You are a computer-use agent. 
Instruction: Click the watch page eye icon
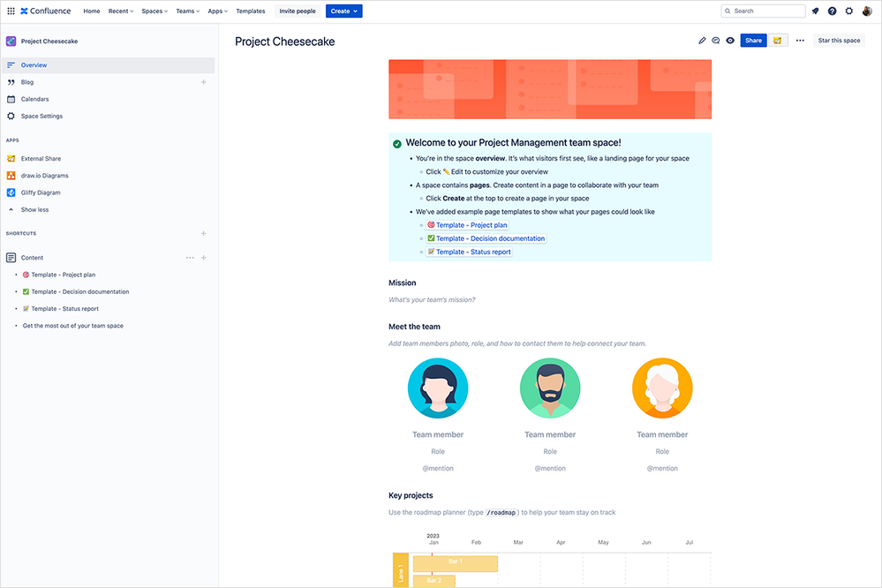click(729, 40)
